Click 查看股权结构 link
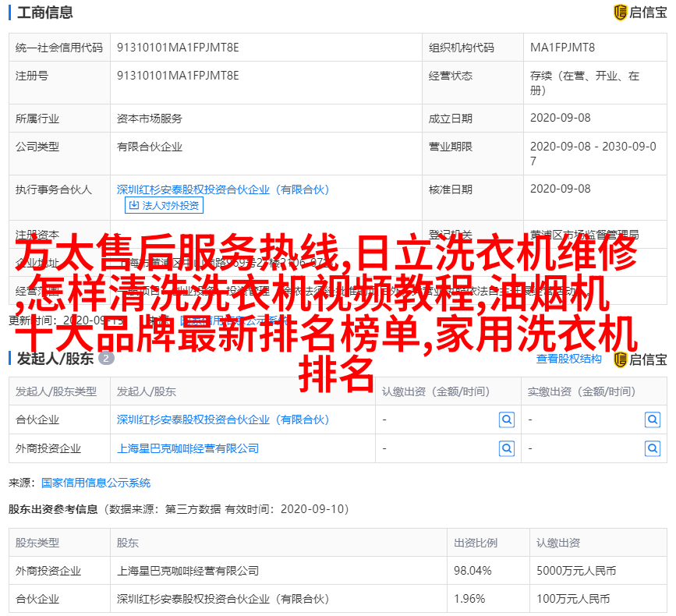Viewport: 676px width, 616px height. point(568,359)
